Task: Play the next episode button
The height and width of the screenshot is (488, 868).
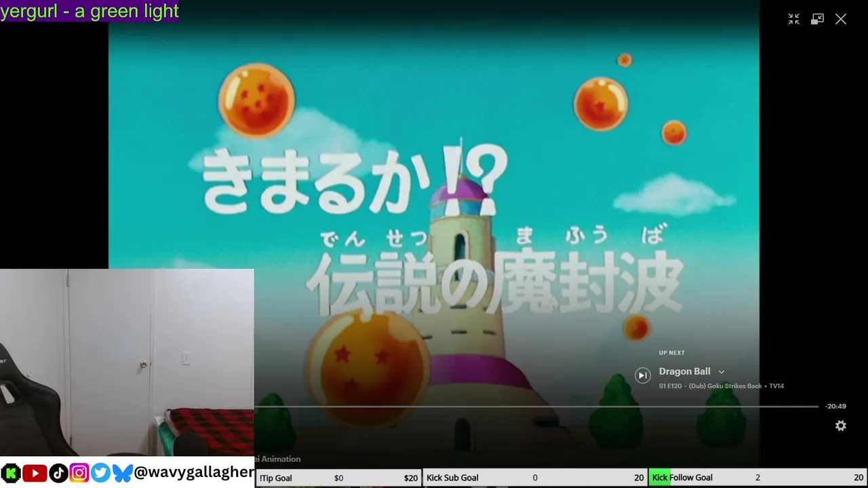Action: (x=642, y=375)
